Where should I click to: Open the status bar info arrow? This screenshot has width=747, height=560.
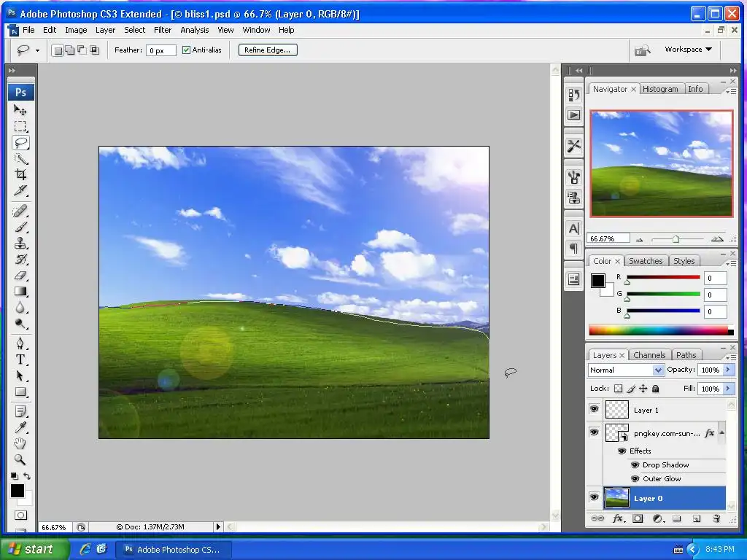point(218,526)
